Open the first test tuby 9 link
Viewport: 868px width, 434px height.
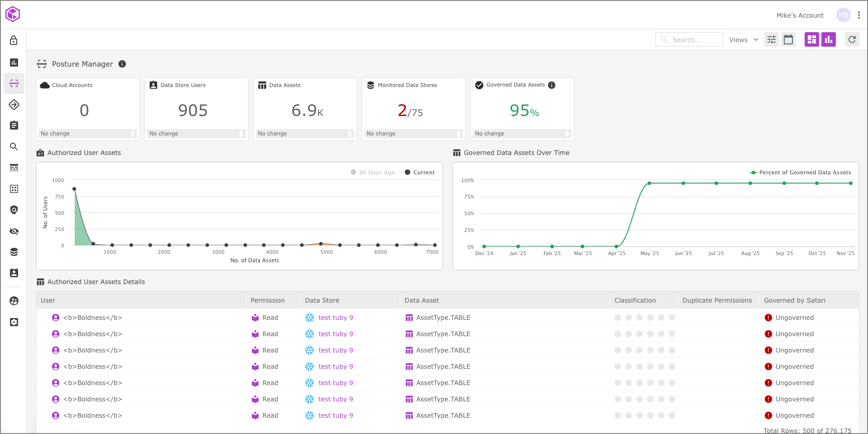[x=335, y=318]
